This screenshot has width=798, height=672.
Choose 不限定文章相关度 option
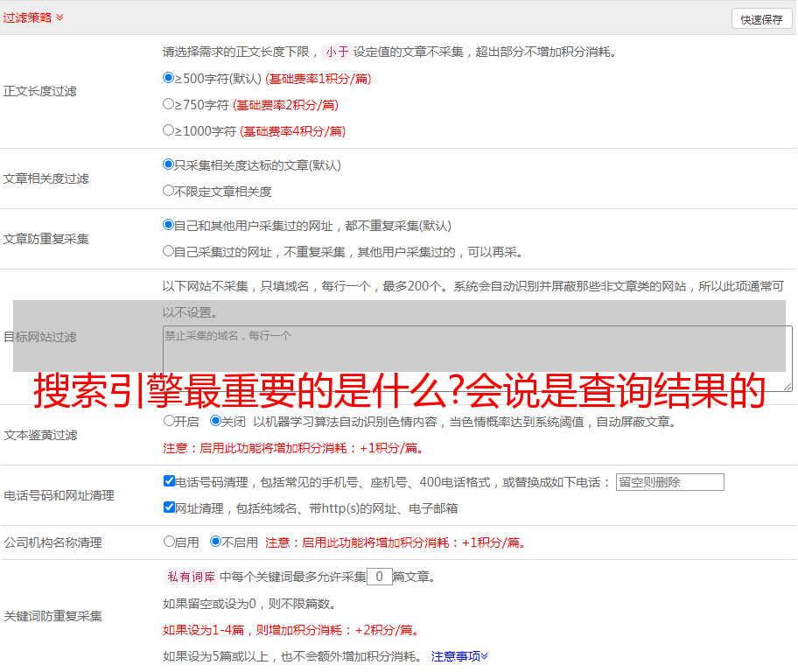[x=169, y=191]
